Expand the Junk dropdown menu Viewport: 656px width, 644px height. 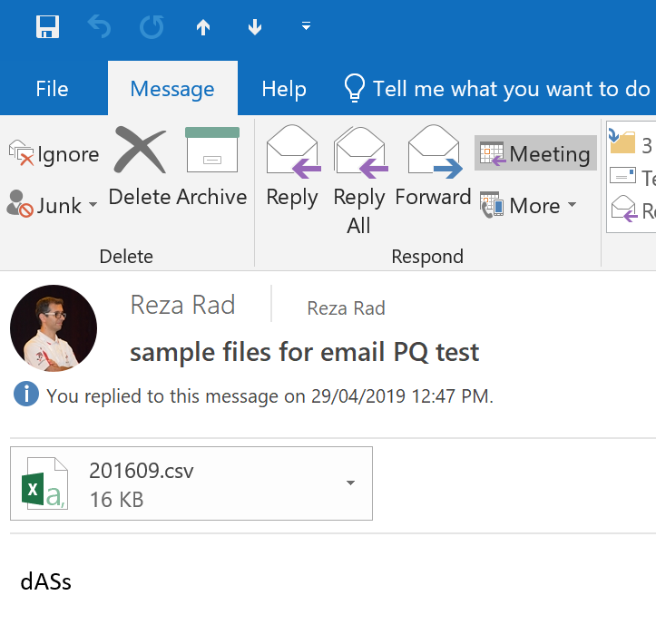pyautogui.click(x=93, y=206)
